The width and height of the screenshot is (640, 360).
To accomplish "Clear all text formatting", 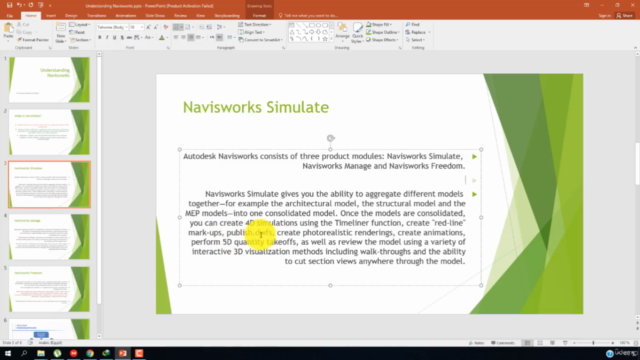I will 165,27.
